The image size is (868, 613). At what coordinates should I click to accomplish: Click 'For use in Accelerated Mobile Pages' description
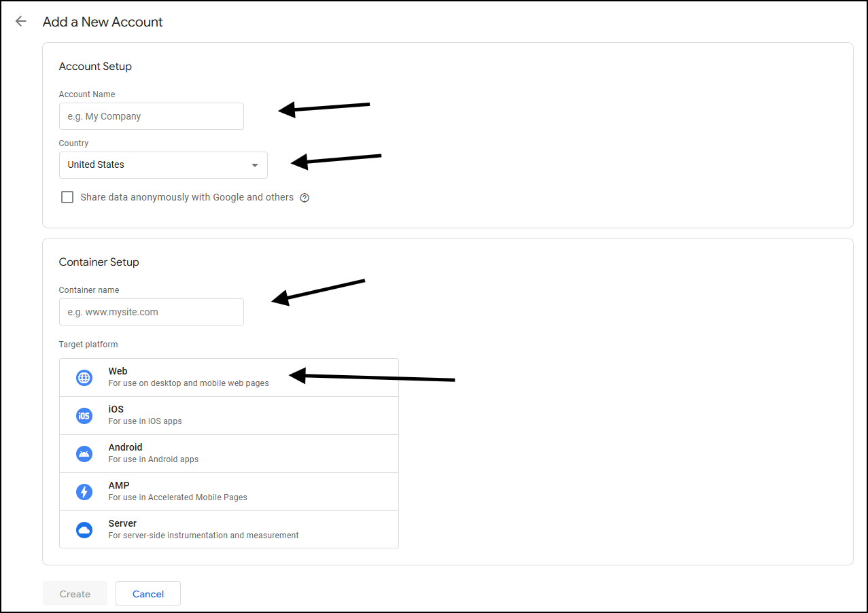[178, 497]
